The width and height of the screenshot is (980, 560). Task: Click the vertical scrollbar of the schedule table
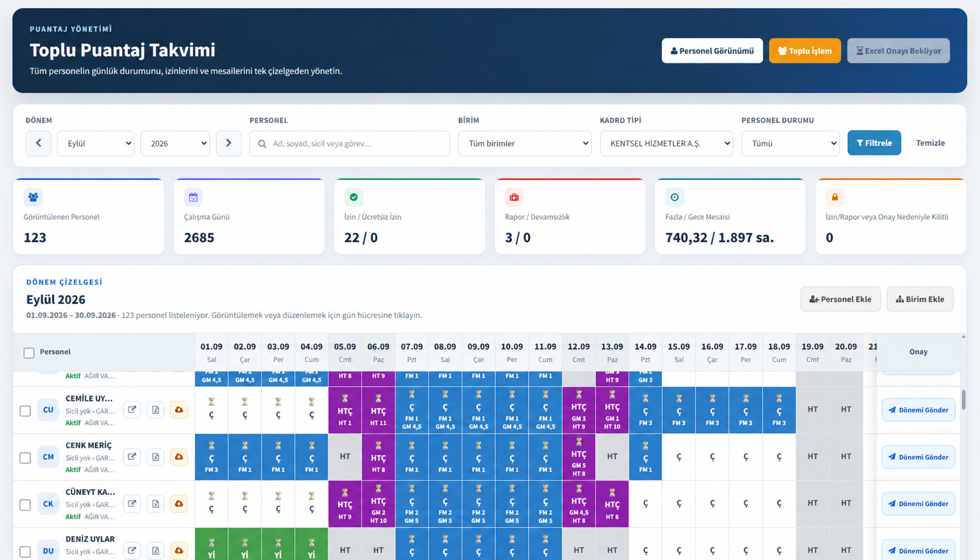coord(964,399)
